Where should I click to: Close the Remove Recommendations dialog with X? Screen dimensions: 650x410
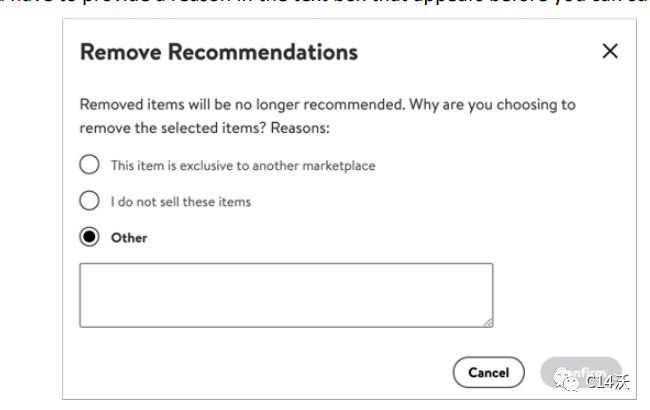[x=610, y=52]
